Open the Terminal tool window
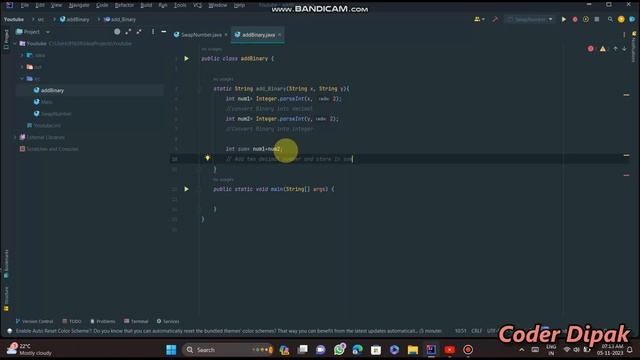The height and width of the screenshot is (360, 640). click(x=136, y=321)
